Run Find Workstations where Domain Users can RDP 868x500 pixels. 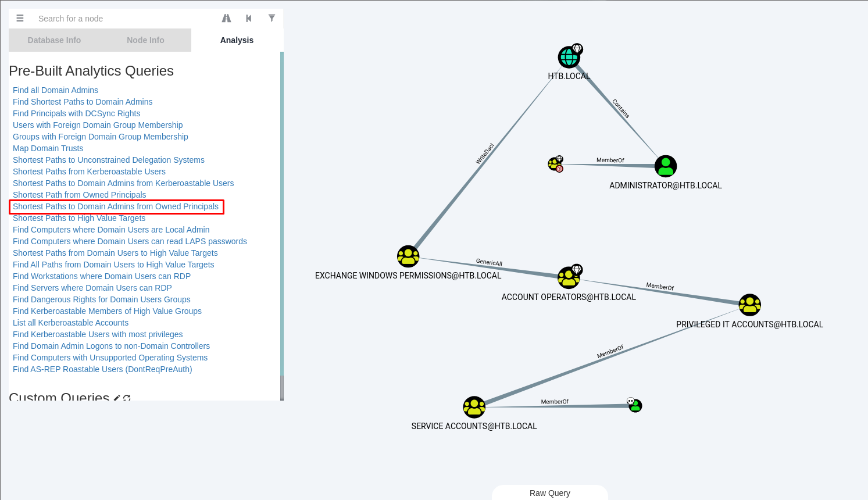click(x=102, y=276)
